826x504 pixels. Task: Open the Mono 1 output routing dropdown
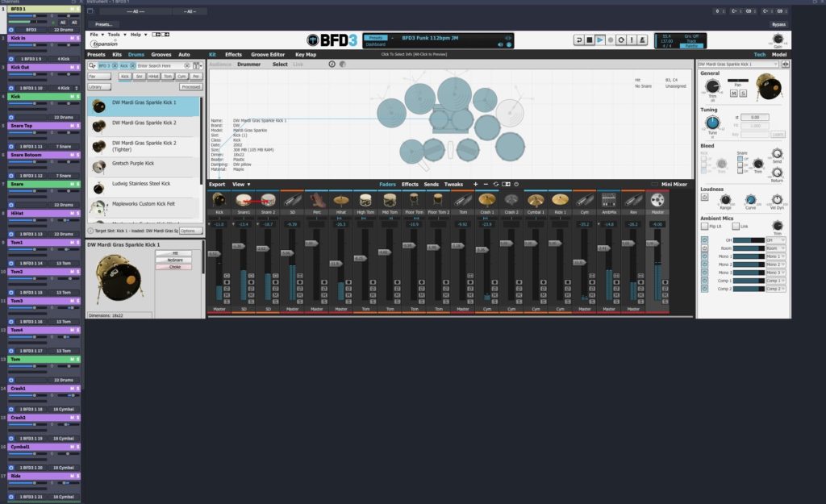[775, 256]
